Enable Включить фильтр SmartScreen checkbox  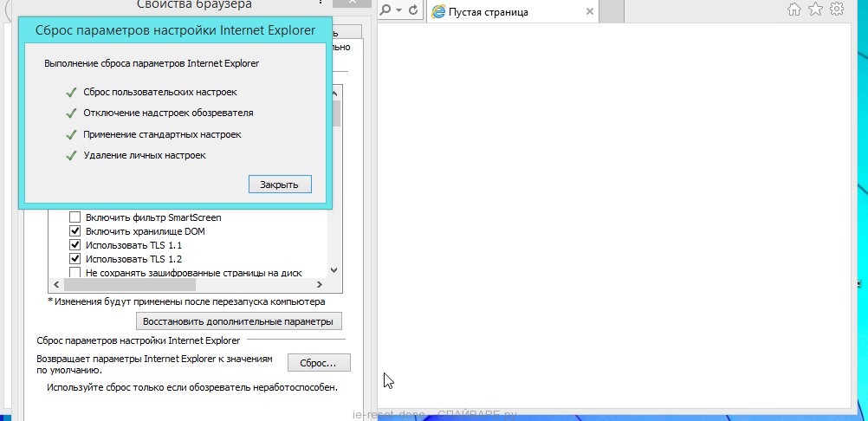tap(74, 217)
